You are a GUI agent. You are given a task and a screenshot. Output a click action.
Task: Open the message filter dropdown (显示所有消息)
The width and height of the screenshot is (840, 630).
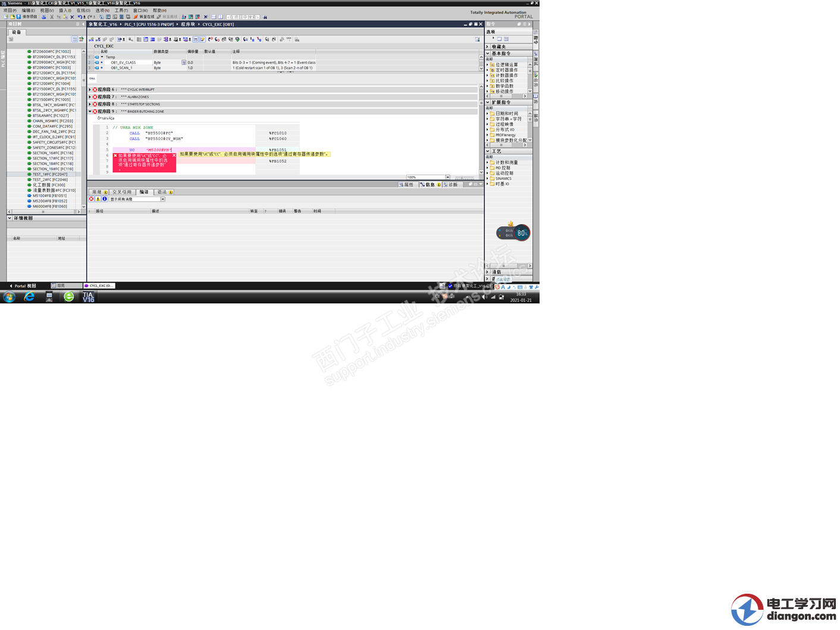point(162,199)
